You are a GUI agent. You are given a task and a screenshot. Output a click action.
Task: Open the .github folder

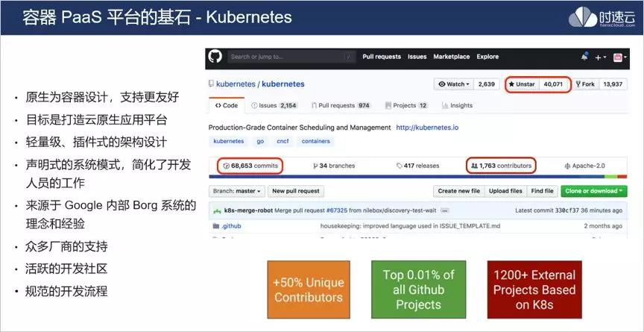click(232, 226)
